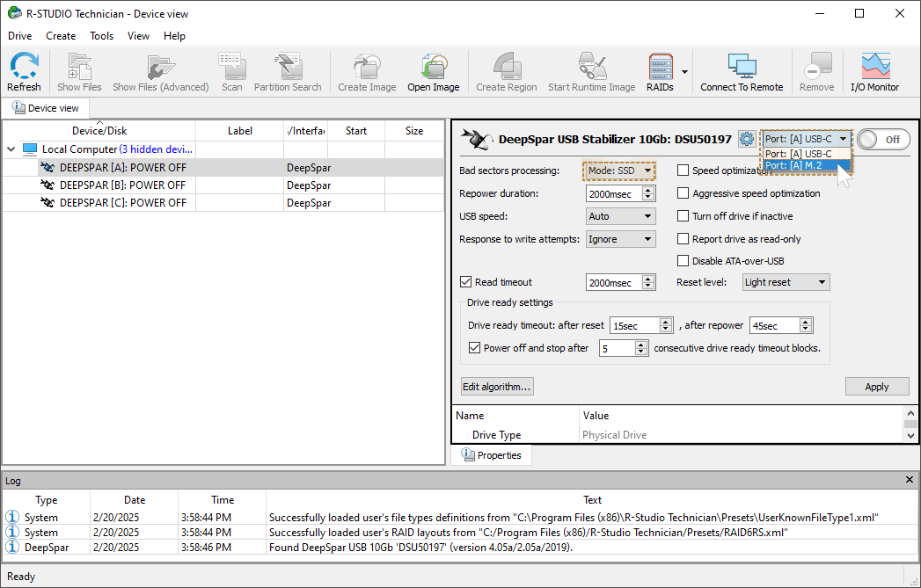Click the Port combo box arrow

[x=843, y=139]
